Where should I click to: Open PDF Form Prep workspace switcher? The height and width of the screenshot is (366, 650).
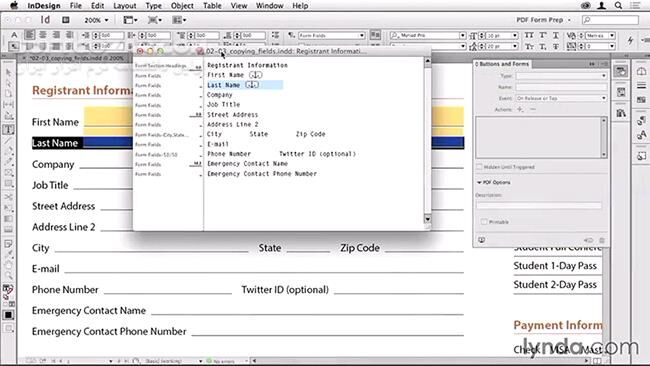tap(543, 20)
